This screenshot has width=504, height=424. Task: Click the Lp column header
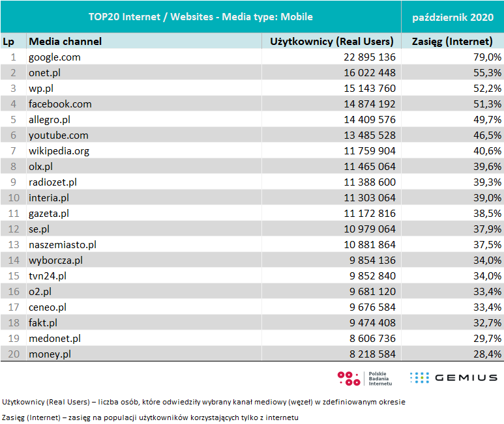coord(8,42)
